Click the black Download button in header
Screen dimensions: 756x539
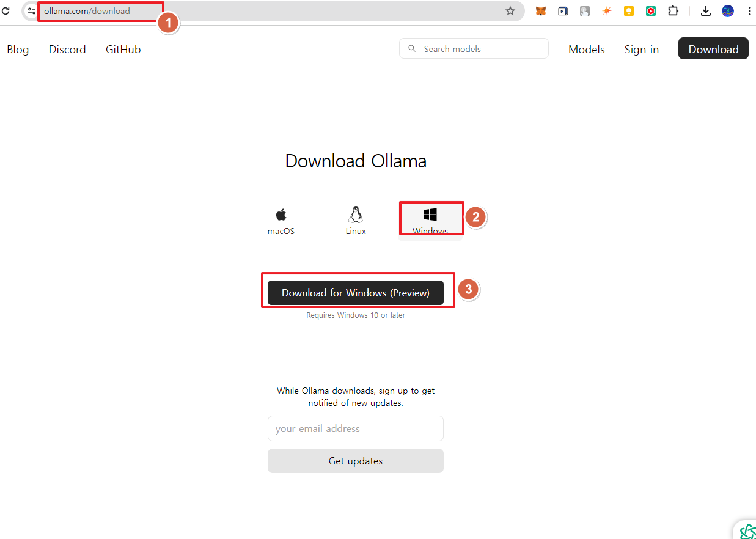(713, 49)
